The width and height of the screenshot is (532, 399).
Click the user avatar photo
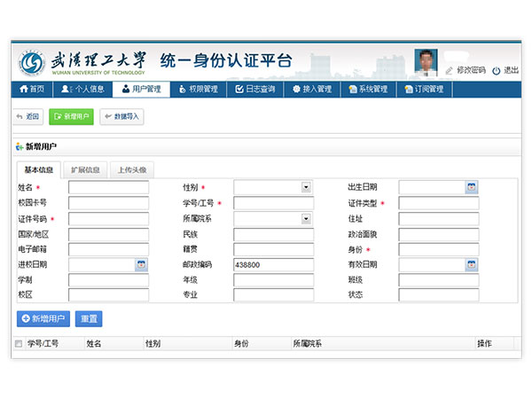pos(426,61)
